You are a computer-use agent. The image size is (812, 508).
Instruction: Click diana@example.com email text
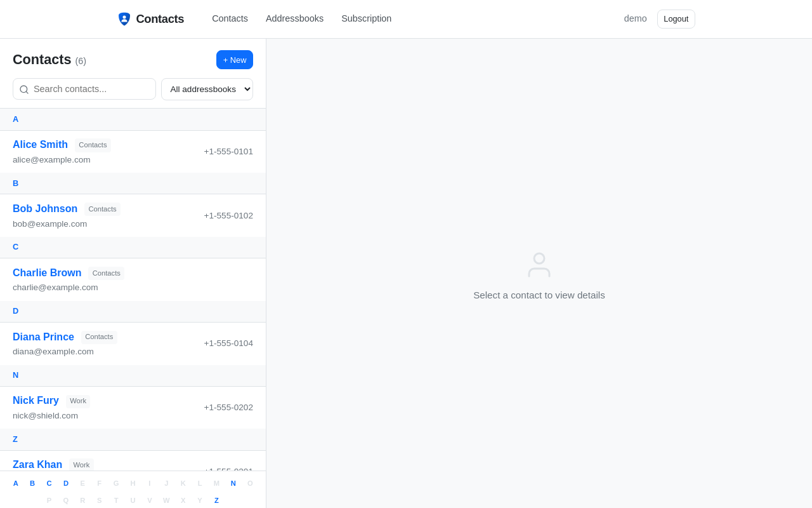click(x=53, y=352)
